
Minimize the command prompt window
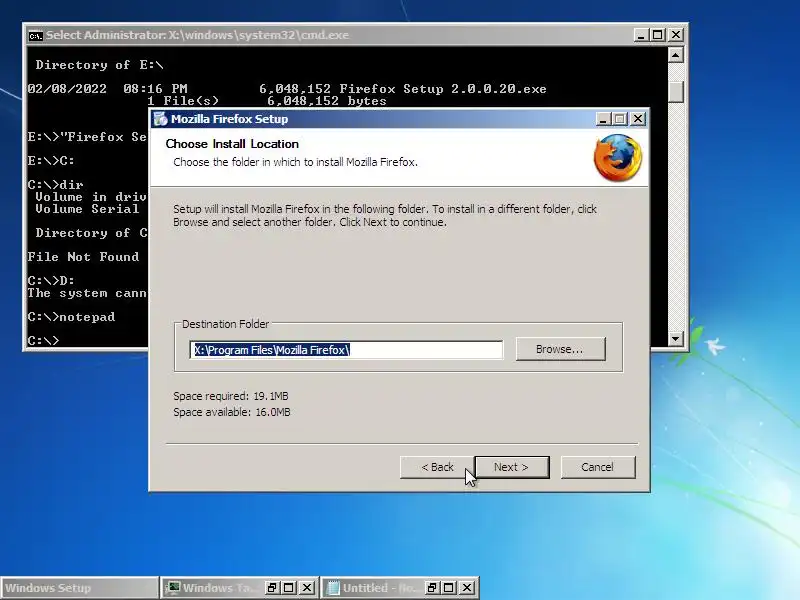(x=641, y=35)
